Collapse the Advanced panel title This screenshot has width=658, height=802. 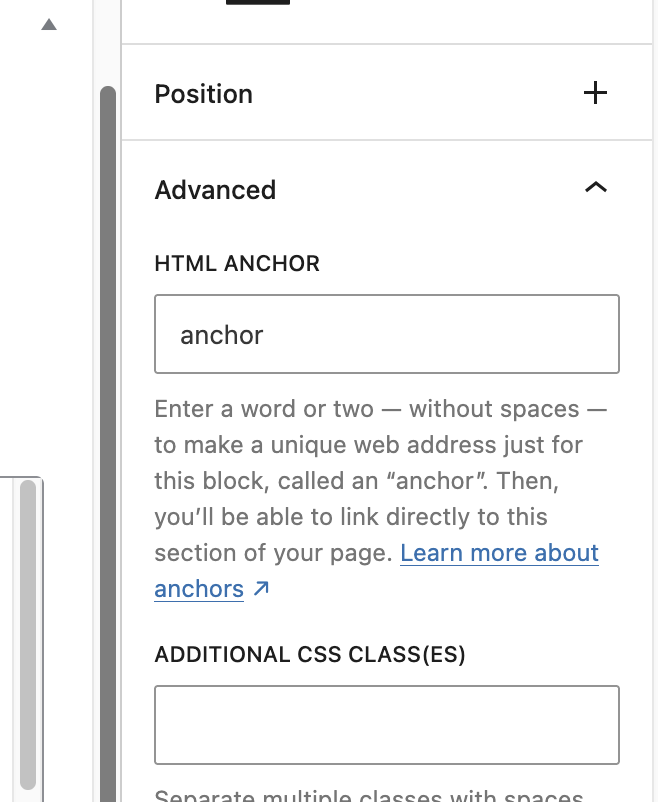(x=215, y=190)
